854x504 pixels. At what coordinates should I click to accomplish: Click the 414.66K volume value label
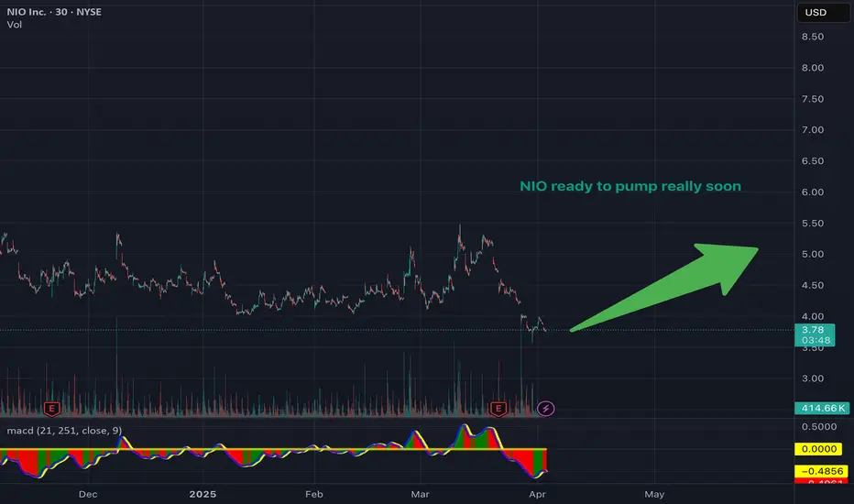(x=823, y=408)
